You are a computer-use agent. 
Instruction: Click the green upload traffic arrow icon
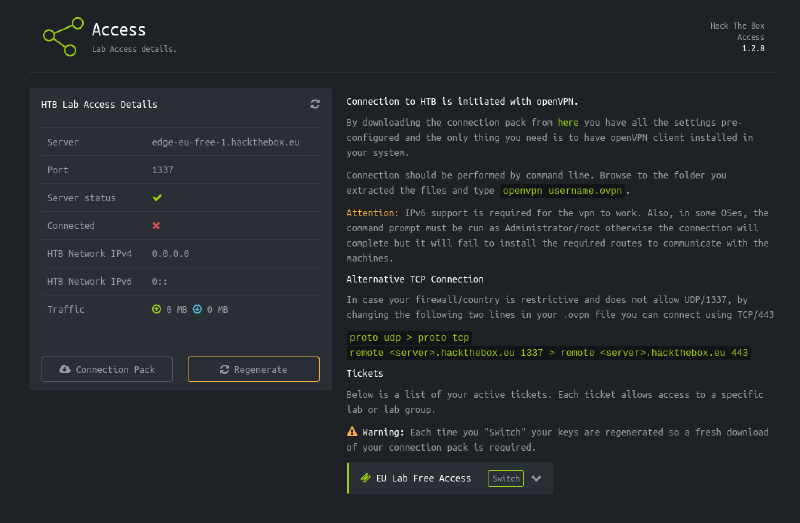(x=156, y=309)
